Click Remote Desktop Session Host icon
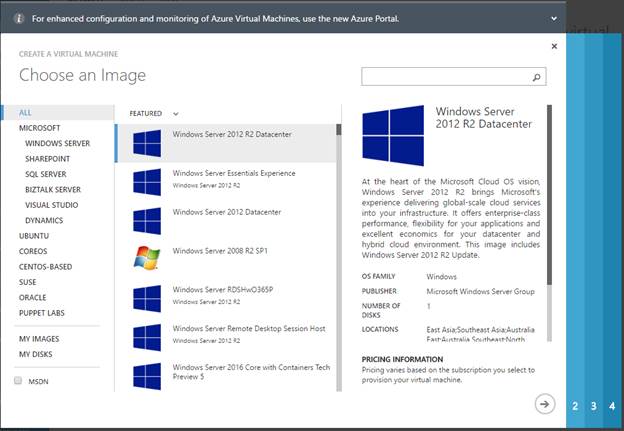The height and width of the screenshot is (431, 624). 147,337
